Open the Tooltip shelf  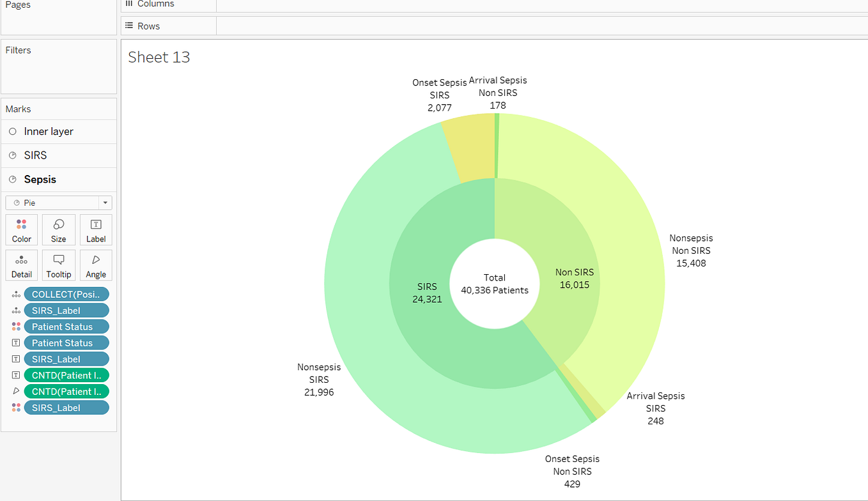(x=58, y=265)
